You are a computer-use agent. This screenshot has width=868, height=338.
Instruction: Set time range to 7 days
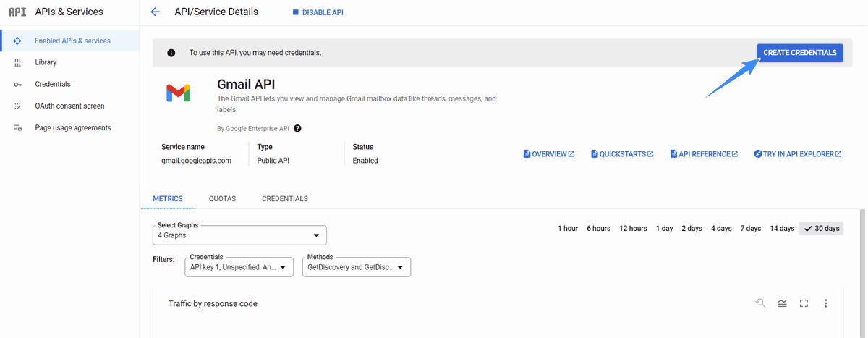(751, 229)
